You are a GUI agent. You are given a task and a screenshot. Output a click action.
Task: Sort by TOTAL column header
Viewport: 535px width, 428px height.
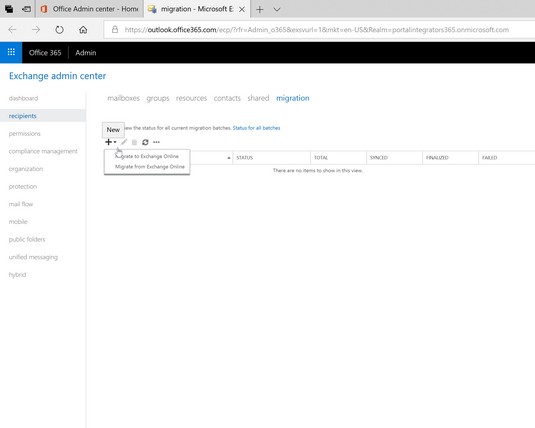point(338,158)
